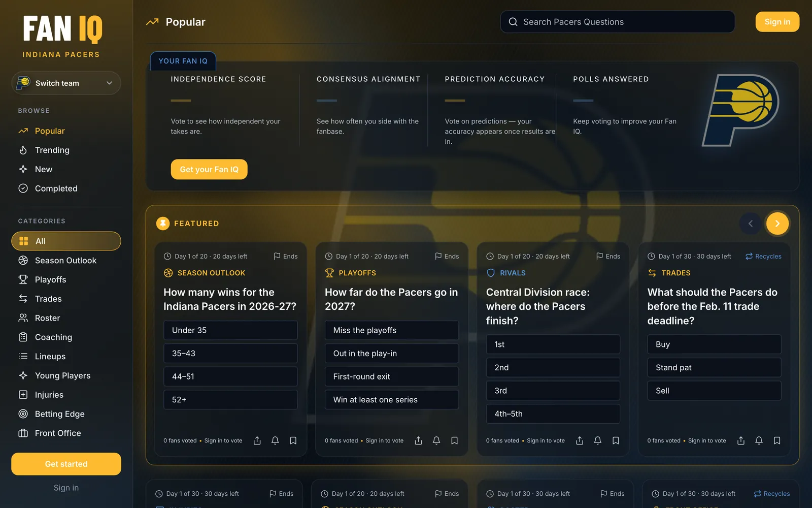812x508 pixels.
Task: Go to next featured polls arrow
Action: tap(777, 224)
